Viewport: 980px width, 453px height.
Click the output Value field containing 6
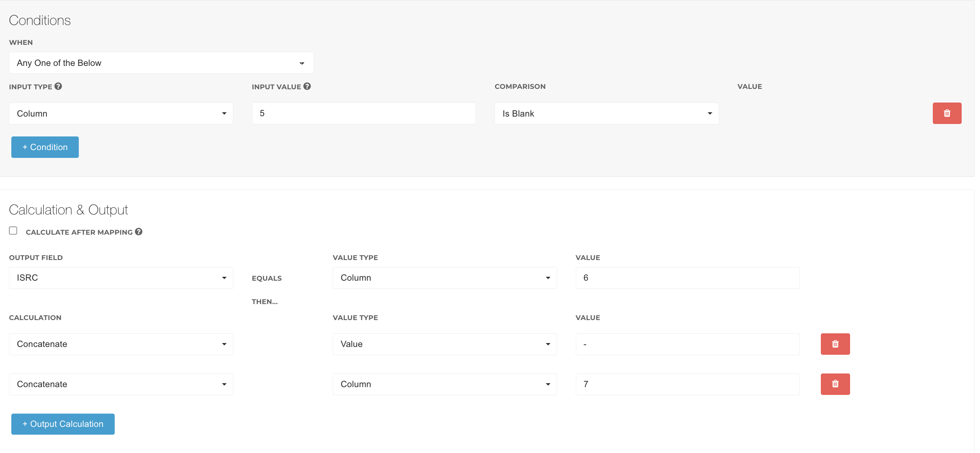(x=687, y=278)
